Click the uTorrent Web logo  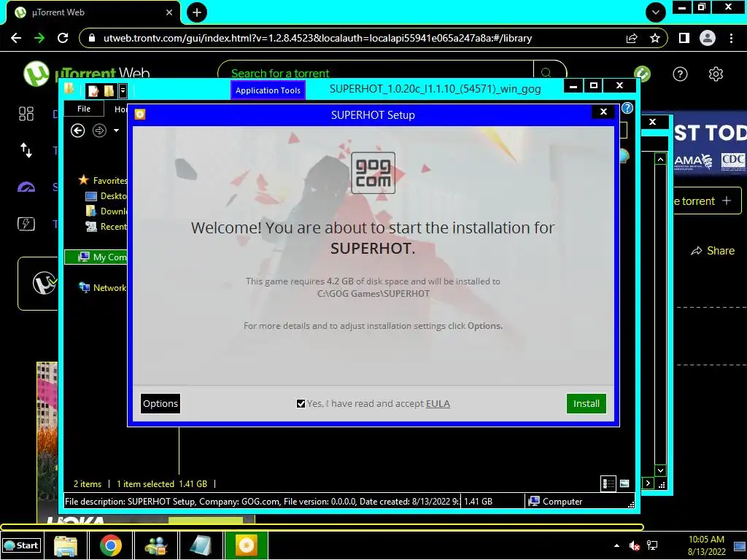pos(86,74)
